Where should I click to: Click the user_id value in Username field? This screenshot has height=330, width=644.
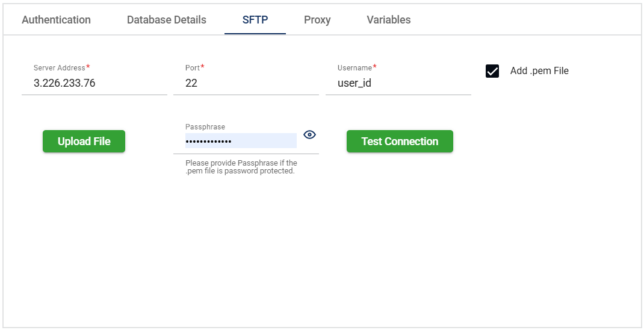click(x=355, y=84)
